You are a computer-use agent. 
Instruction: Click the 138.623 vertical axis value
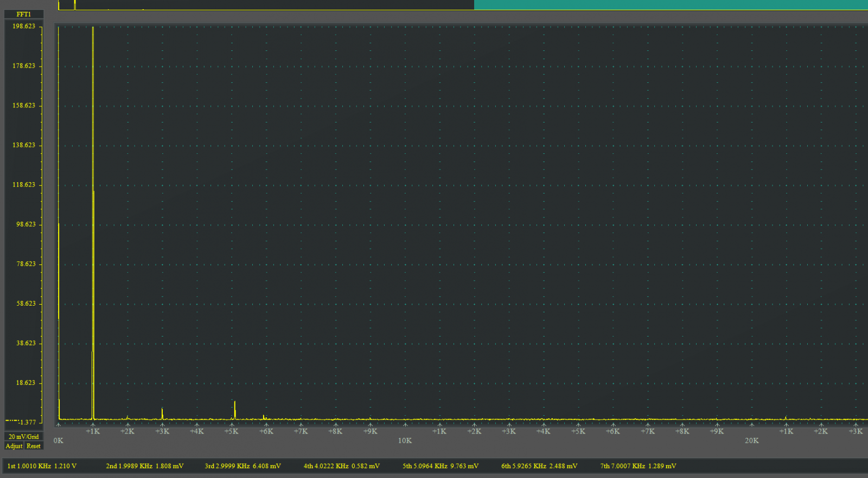(x=24, y=145)
